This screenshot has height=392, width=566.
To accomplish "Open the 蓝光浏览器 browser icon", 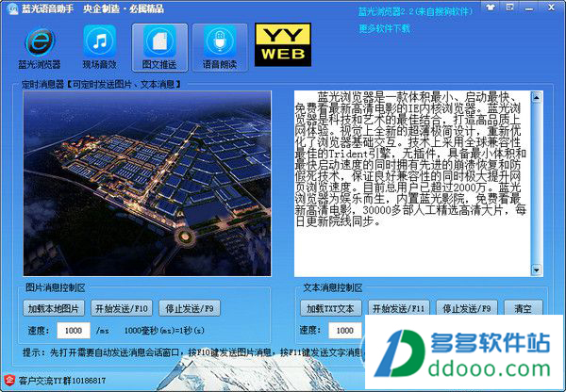I will point(40,48).
